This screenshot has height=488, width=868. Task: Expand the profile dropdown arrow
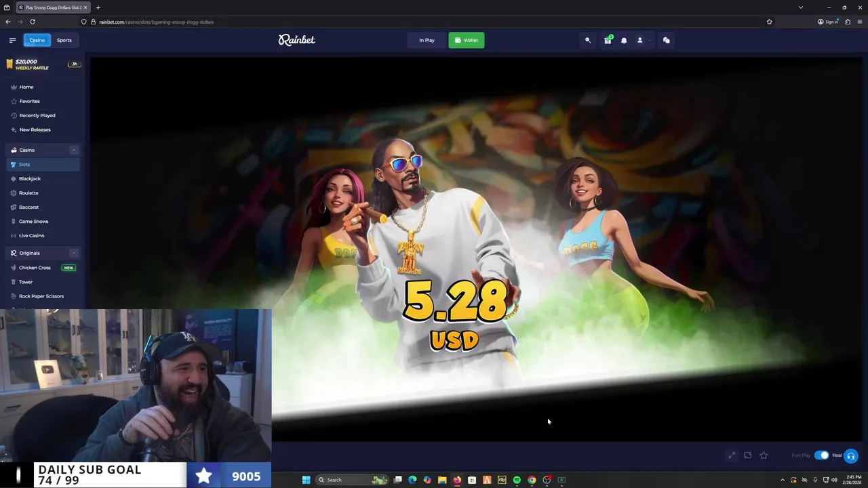649,40
